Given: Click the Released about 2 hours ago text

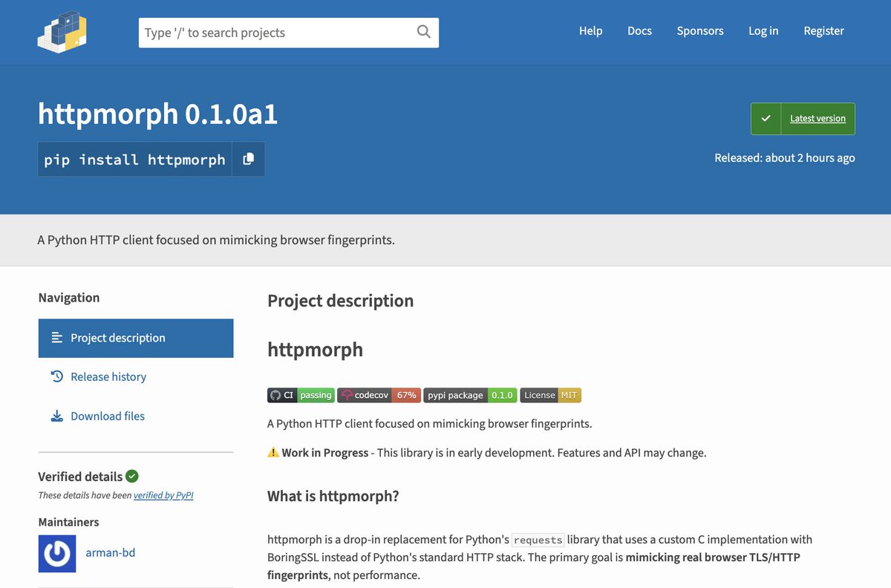Looking at the screenshot, I should [x=785, y=158].
